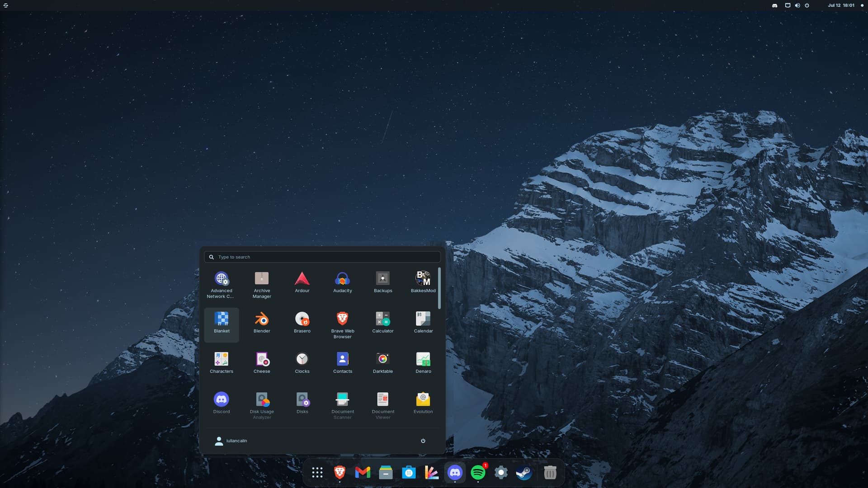The height and width of the screenshot is (488, 868).
Task: Launch Disk Usage Analyzer
Action: 262,405
